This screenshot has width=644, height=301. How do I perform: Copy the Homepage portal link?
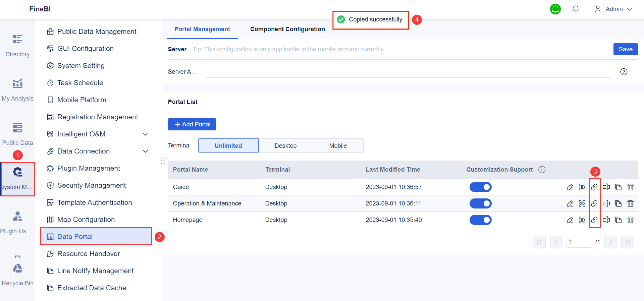click(x=594, y=220)
